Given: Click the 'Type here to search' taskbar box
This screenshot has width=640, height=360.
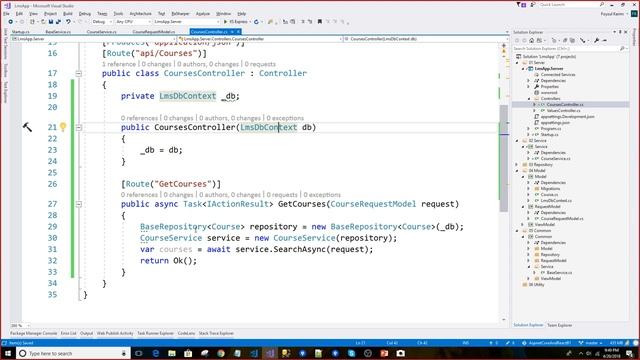Looking at the screenshot, I should (73, 353).
